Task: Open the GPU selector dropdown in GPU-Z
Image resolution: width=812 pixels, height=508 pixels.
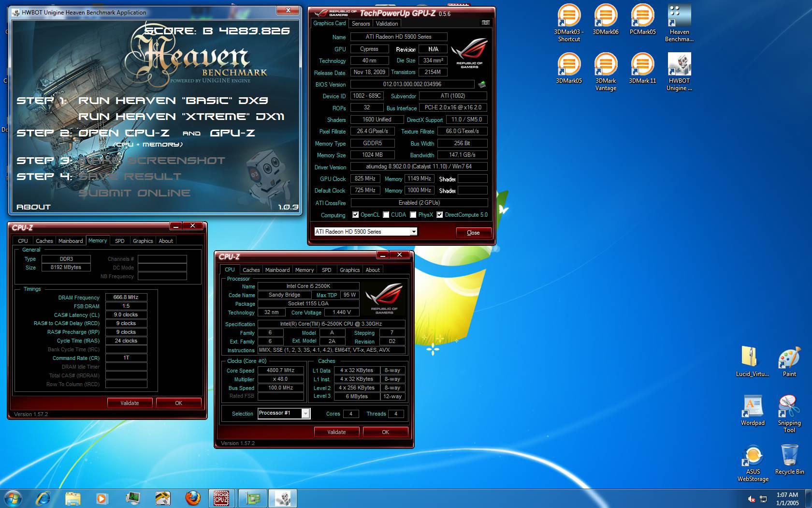Action: click(414, 232)
